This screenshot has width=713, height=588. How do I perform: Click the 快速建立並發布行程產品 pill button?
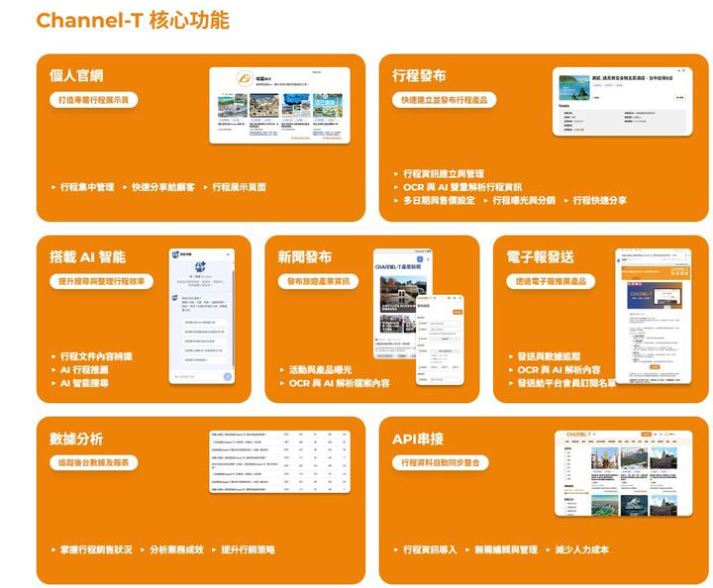[445, 100]
